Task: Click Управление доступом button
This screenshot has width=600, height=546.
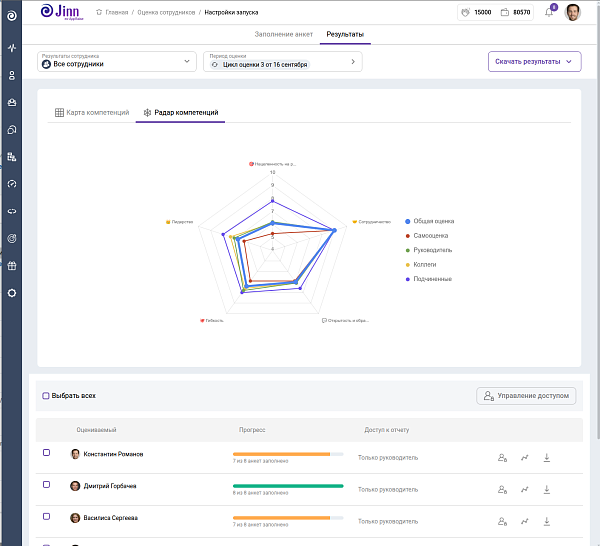Action: click(x=526, y=396)
